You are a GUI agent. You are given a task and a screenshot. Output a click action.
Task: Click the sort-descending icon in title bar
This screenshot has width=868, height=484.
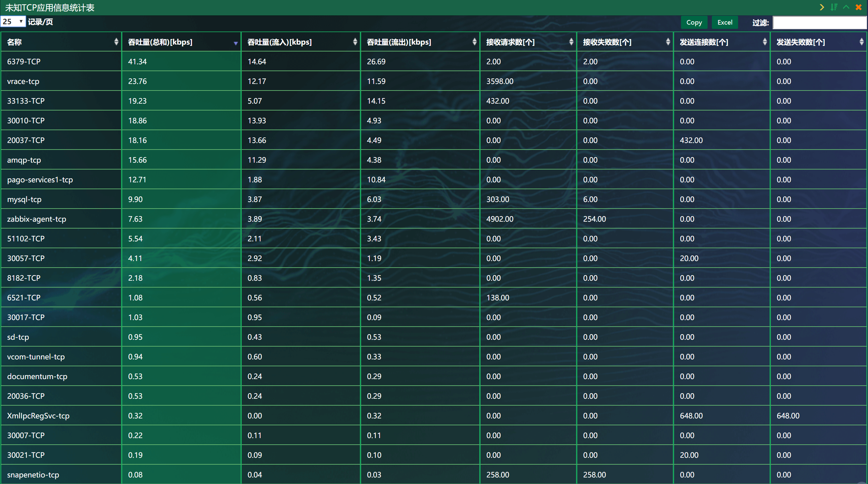point(834,7)
